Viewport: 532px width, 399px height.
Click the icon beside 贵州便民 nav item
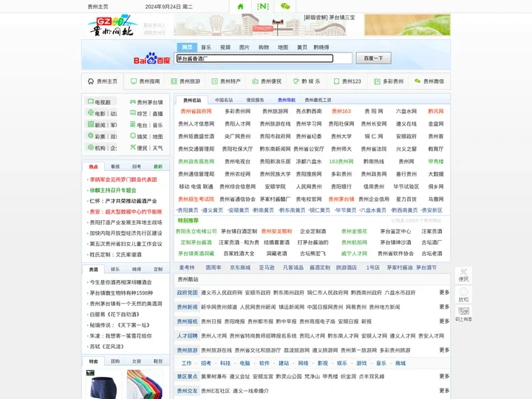(x=255, y=81)
